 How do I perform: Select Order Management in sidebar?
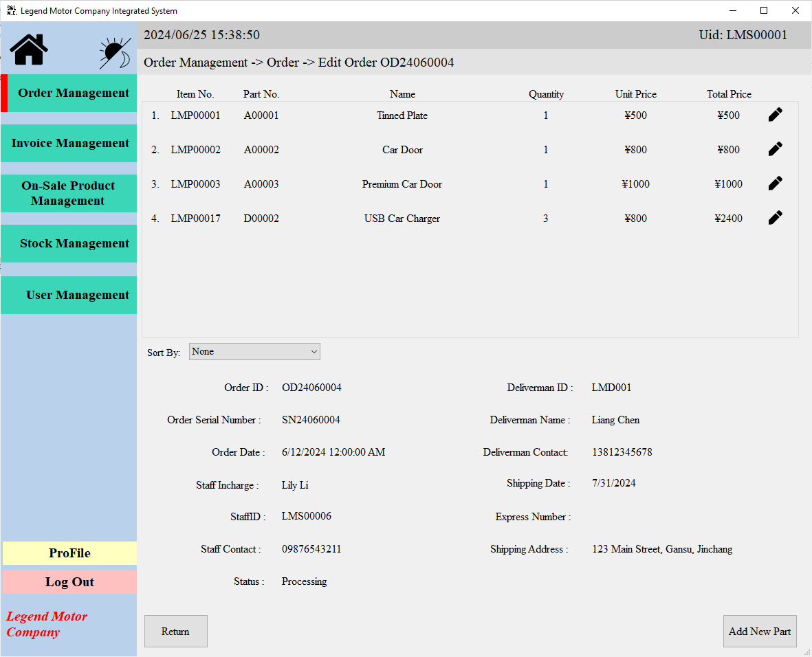pyautogui.click(x=72, y=92)
